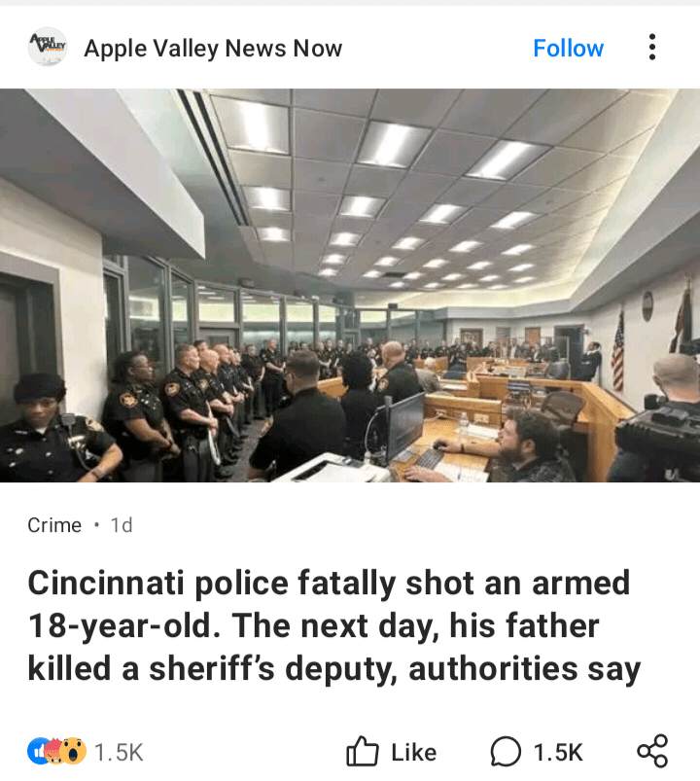The width and height of the screenshot is (700, 781).
Task: Open the three-dot more options menu
Action: [x=651, y=48]
